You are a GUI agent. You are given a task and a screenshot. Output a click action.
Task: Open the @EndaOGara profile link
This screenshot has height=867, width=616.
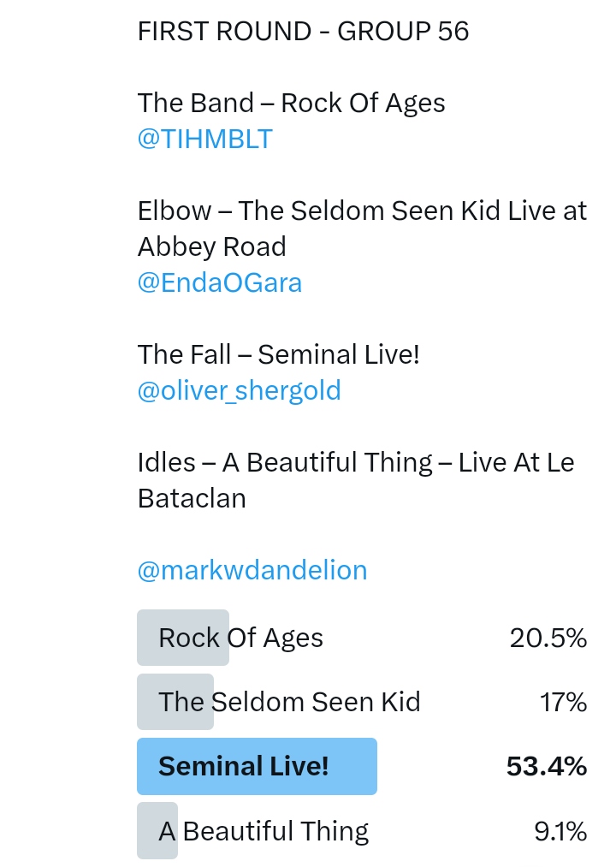click(220, 282)
